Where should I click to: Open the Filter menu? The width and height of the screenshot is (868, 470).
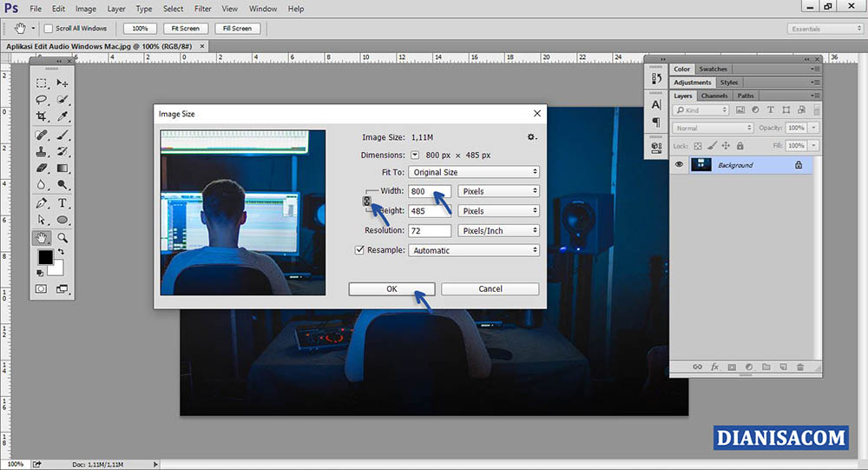click(202, 9)
